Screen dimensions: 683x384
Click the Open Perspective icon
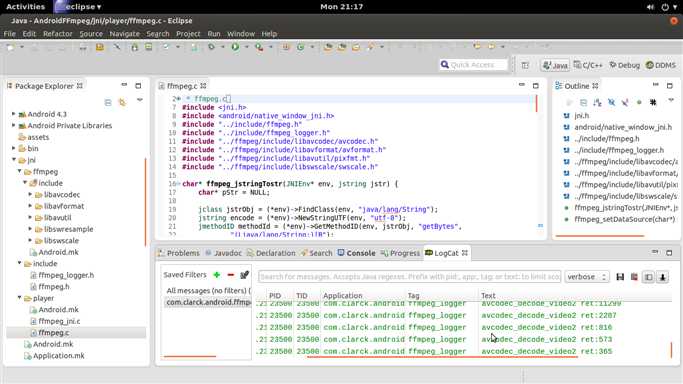pos(525,65)
